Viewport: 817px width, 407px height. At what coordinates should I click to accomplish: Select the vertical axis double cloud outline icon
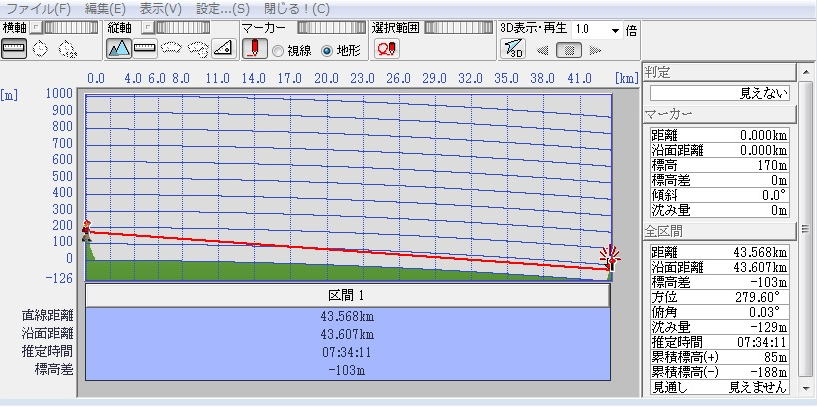click(x=198, y=48)
